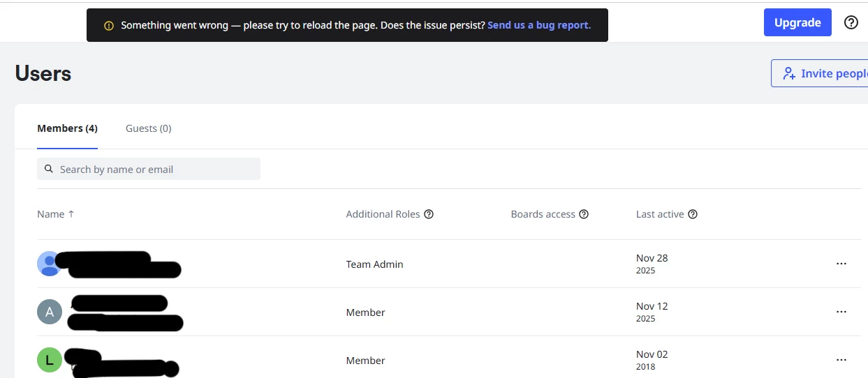Viewport: 868px width, 378px height.
Task: Open the more options menu for the Nov 02 member
Action: [841, 360]
